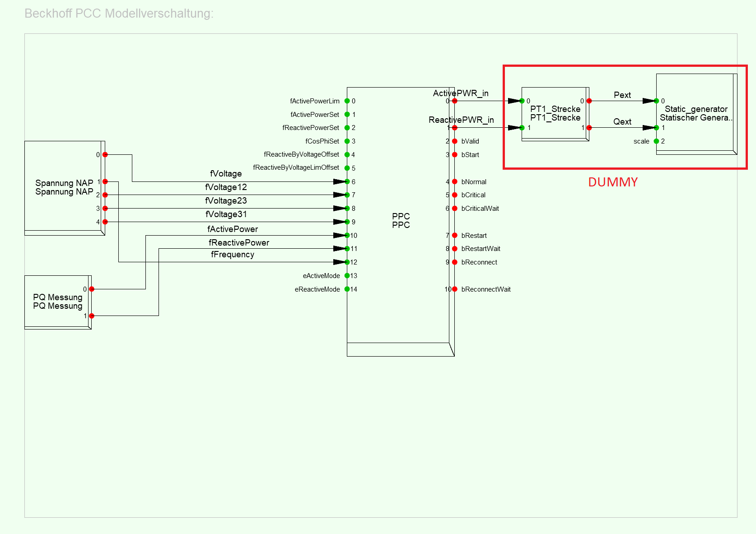The image size is (756, 534).
Task: Select the PQ Messung block
Action: tap(57, 302)
